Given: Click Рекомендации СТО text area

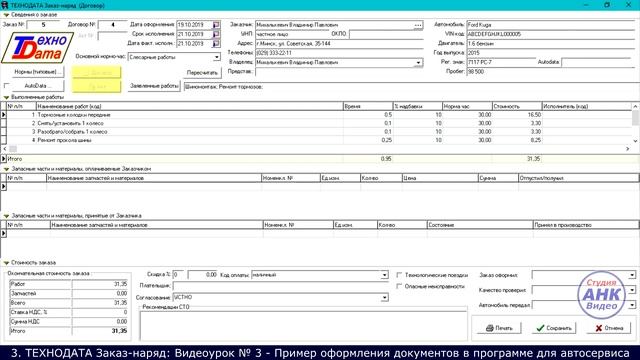Looking at the screenshot, I should pyautogui.click(x=303, y=325).
